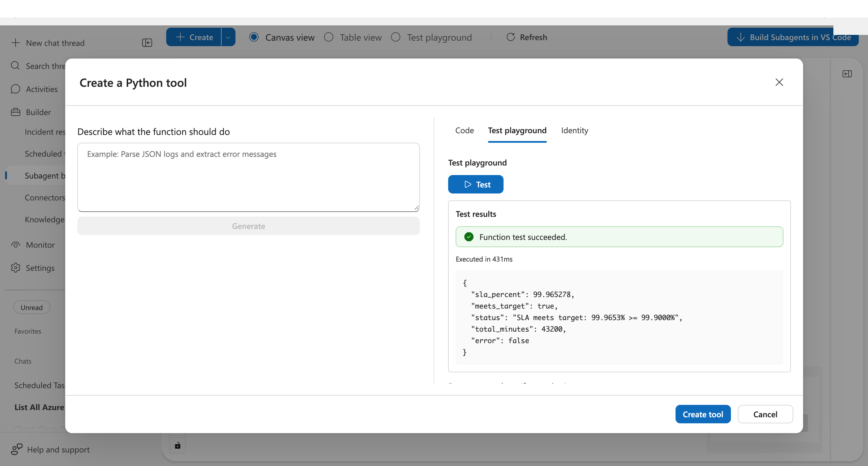The width and height of the screenshot is (868, 466).
Task: Click the Favorites heading
Action: pos(28,331)
